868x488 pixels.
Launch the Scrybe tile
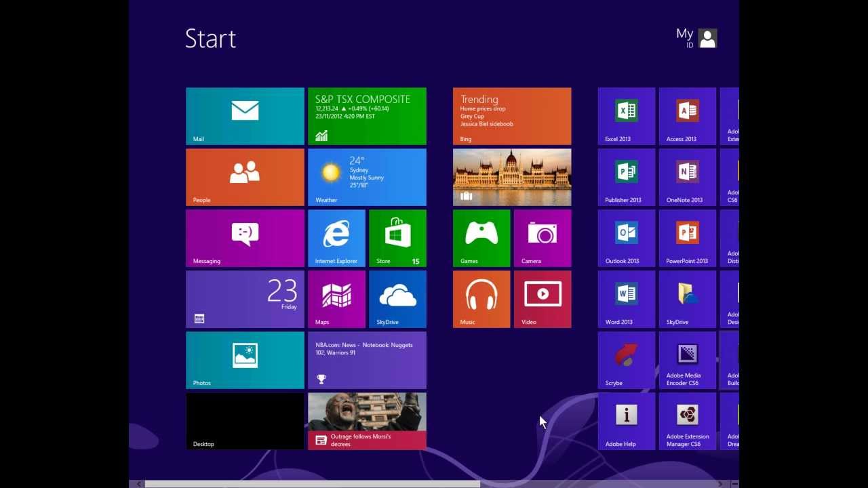click(627, 360)
